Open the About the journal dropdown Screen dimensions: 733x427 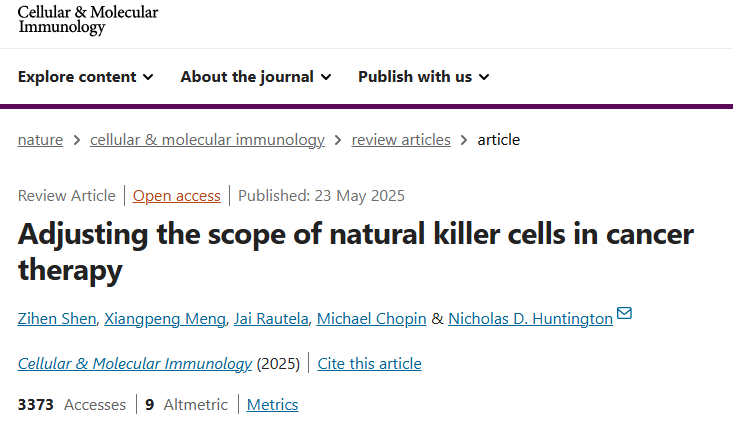pos(255,77)
